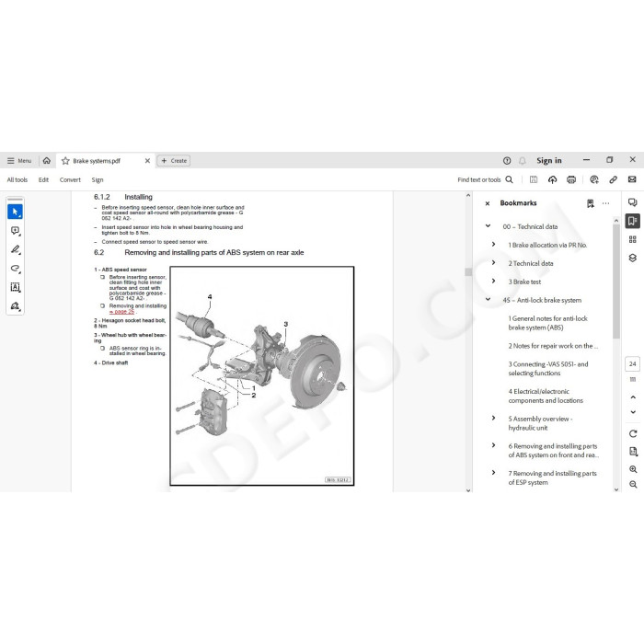Open the Layers panel icon

[633, 258]
